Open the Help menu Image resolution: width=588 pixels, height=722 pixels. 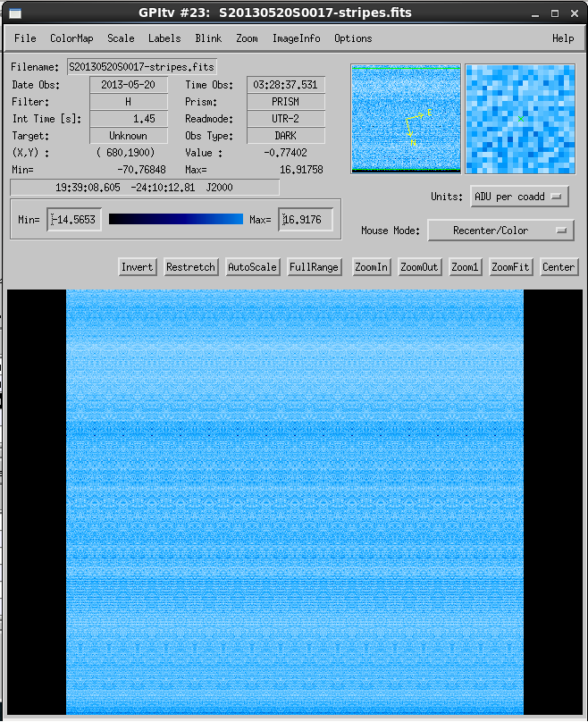pos(563,38)
